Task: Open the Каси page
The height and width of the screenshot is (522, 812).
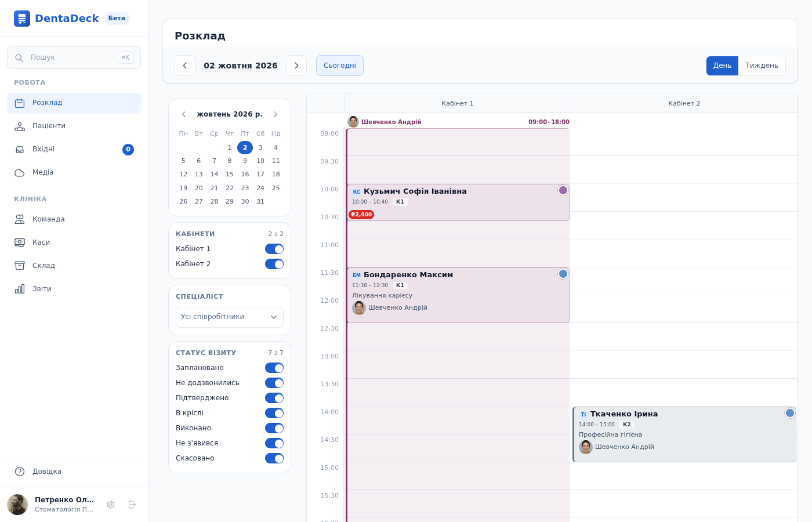Action: point(74,242)
